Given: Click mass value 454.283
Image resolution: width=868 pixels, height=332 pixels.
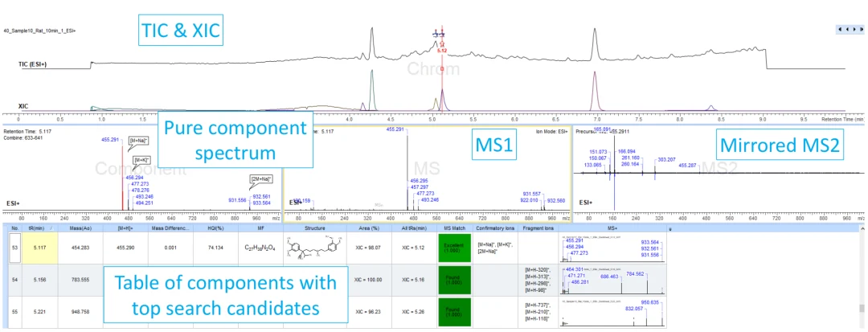Looking at the screenshot, I should [x=80, y=248].
